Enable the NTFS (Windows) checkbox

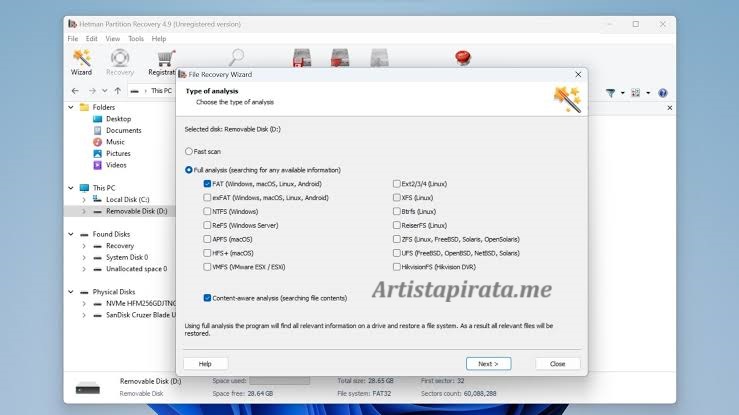click(x=207, y=212)
